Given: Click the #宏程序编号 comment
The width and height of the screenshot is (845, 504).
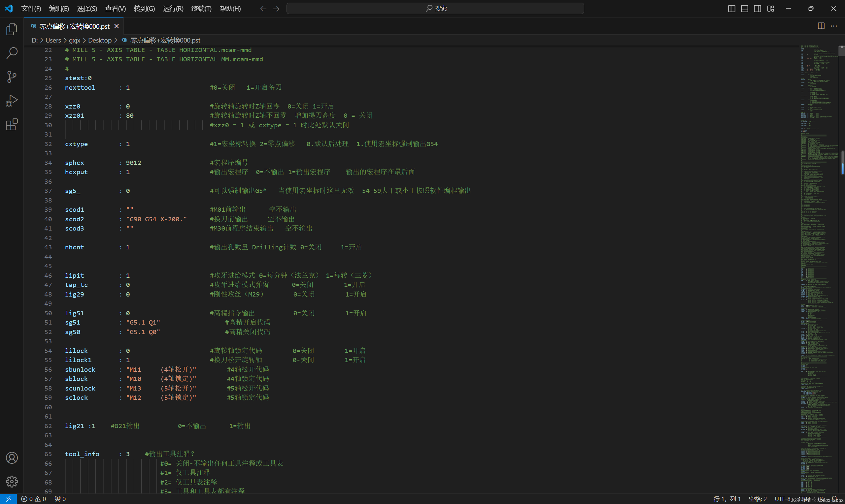Looking at the screenshot, I should [229, 163].
